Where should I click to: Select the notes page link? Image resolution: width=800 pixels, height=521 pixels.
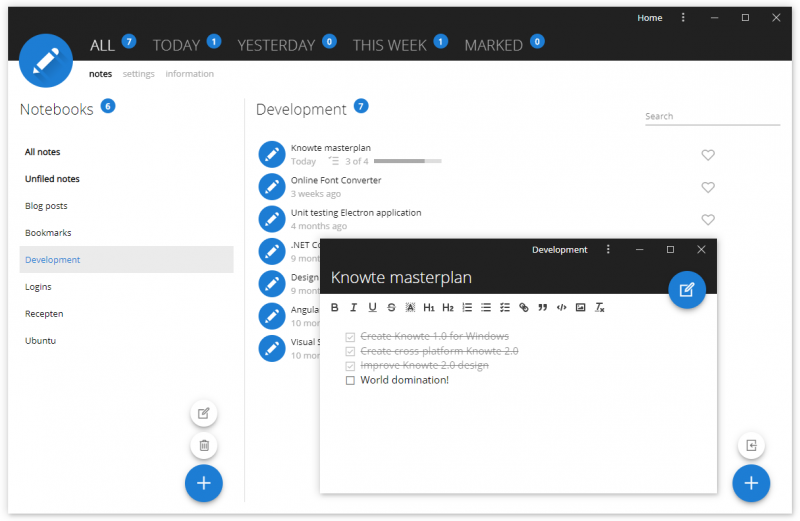point(100,74)
